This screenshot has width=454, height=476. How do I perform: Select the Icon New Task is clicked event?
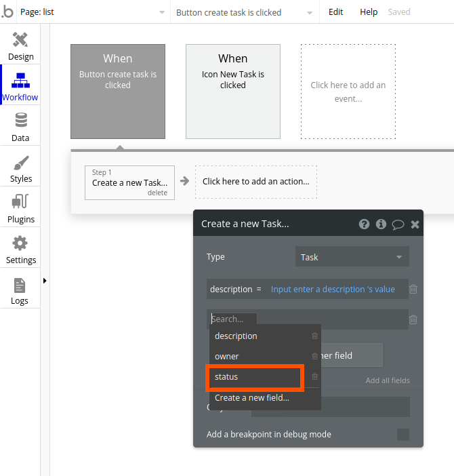(233, 92)
